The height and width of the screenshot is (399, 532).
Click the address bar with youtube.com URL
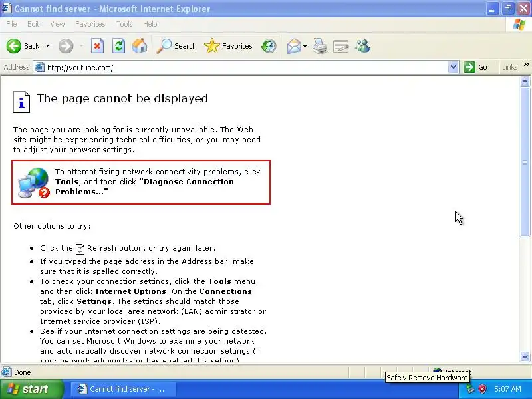click(x=241, y=68)
